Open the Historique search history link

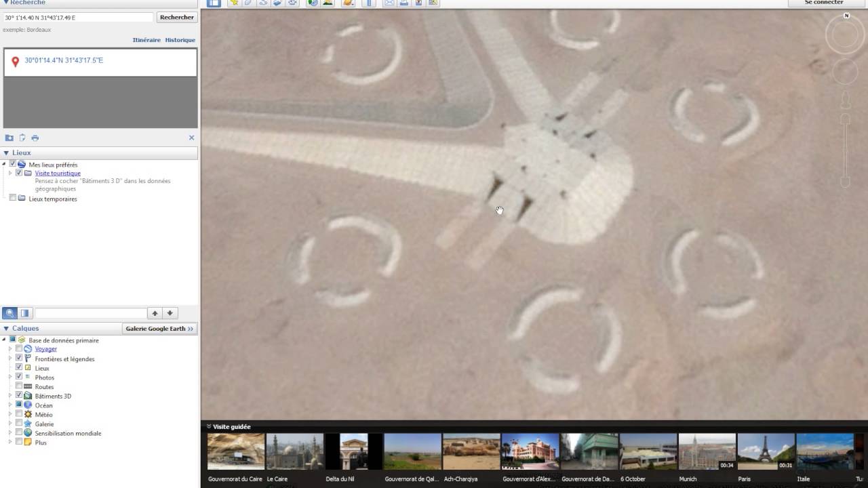tap(180, 40)
